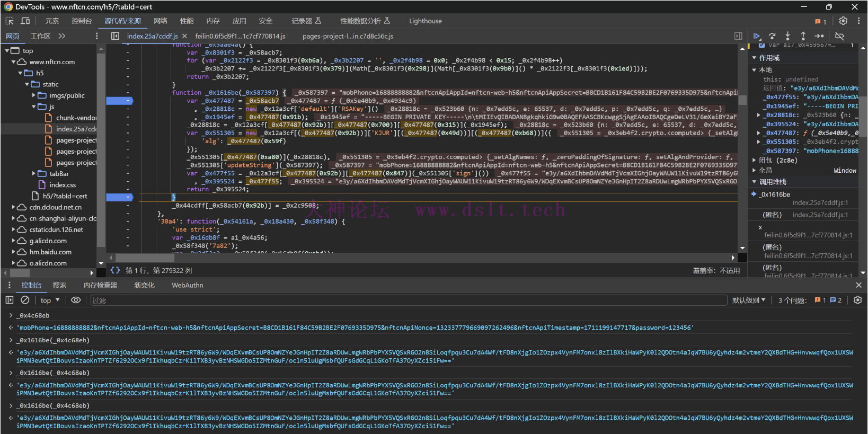Focus the console 过滤 filter input
This screenshot has width=868, height=434.
[x=409, y=300]
